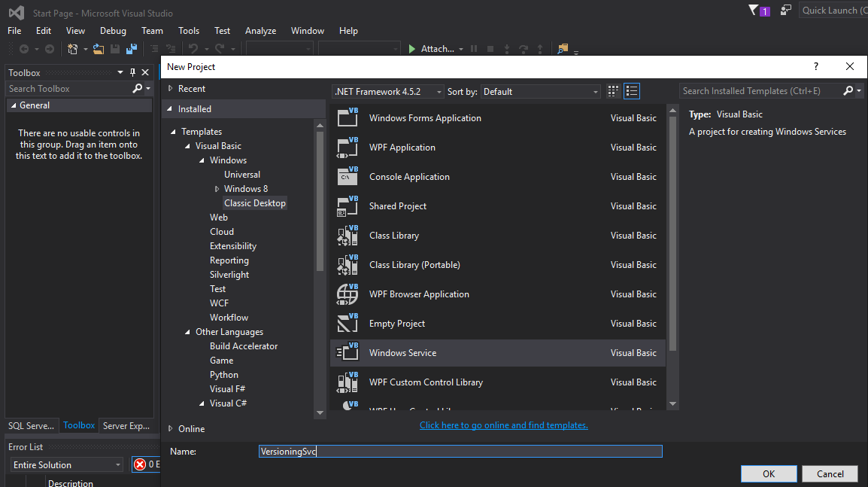Image resolution: width=868 pixels, height=487 pixels.
Task: Select the WPF Application template icon
Action: tap(348, 147)
